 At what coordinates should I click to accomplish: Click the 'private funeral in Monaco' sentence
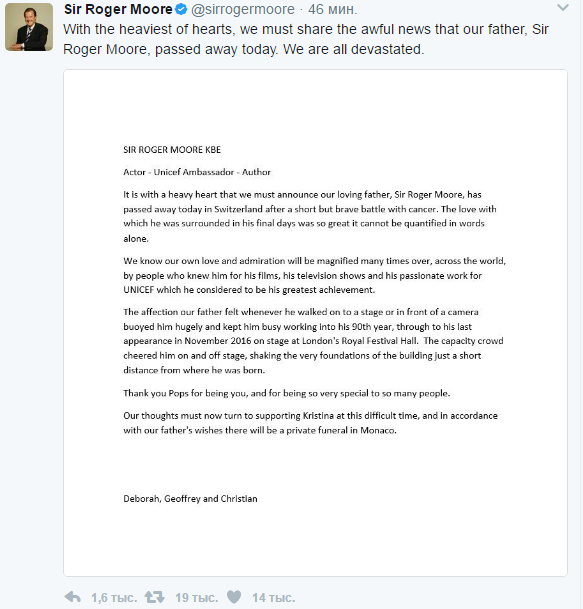[x=310, y=423]
